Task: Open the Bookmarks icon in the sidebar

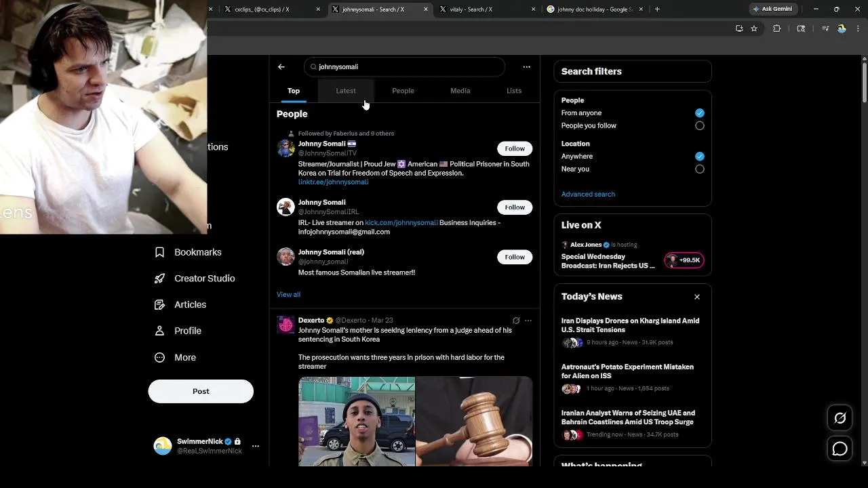Action: [x=159, y=252]
